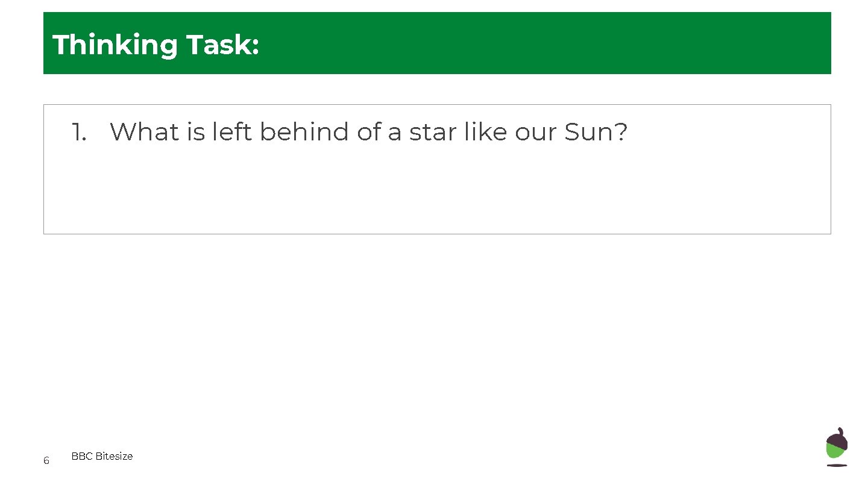
Task: Click the word "star" in the question
Action: pyautogui.click(x=433, y=132)
